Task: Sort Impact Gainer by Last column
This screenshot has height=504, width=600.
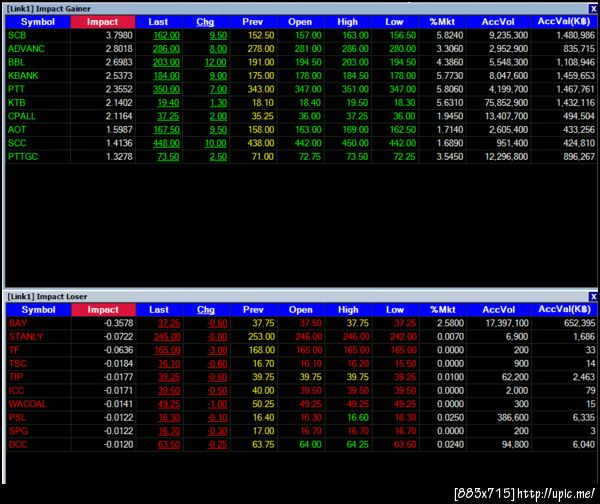Action: click(x=158, y=22)
